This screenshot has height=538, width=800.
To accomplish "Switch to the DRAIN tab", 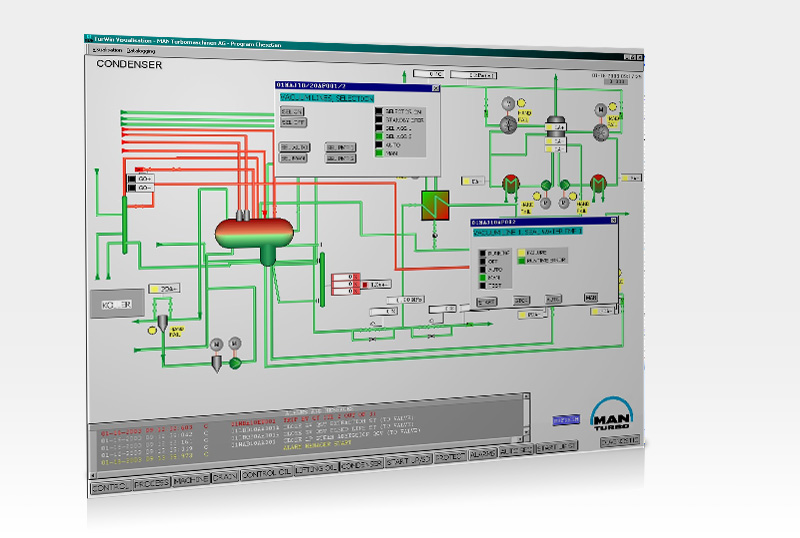I will [x=225, y=477].
